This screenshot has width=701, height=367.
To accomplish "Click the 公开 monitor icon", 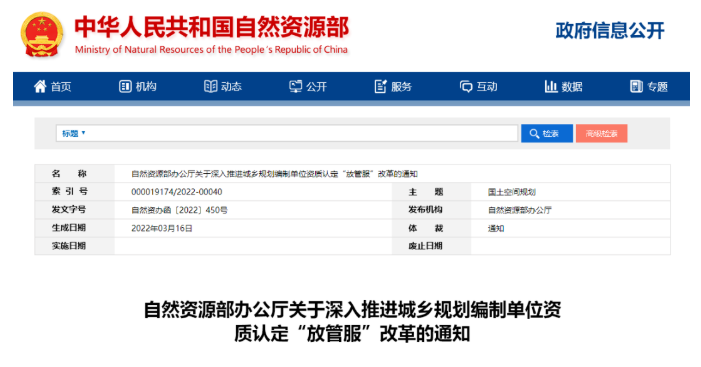I will 295,86.
